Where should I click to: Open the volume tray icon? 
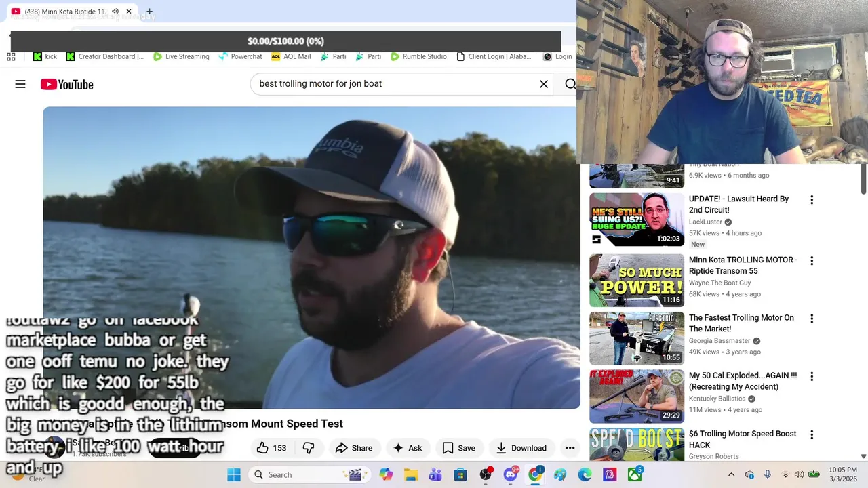pos(799,474)
